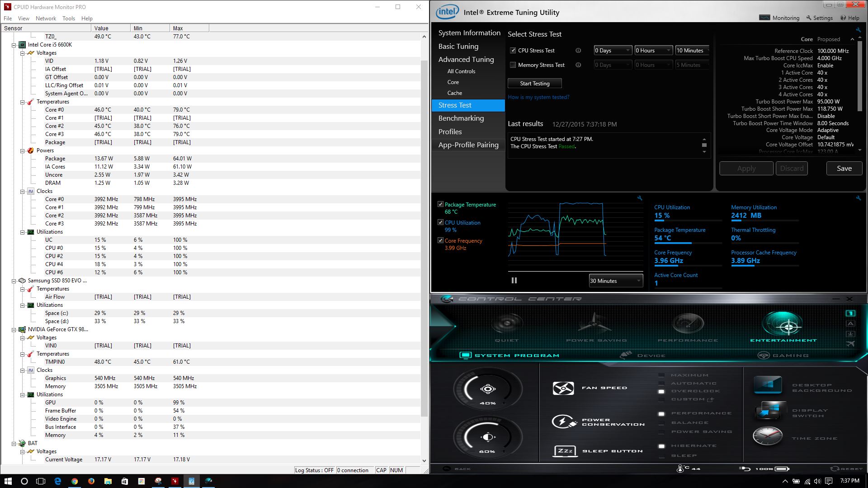This screenshot has height=488, width=868.
Task: Click the wrench icon above the monitoring graph
Action: tap(640, 198)
